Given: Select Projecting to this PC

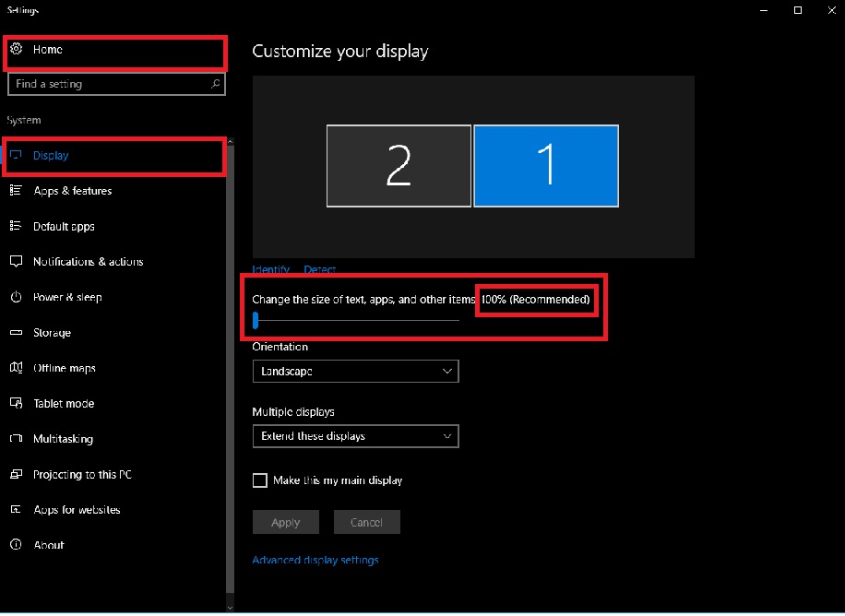Looking at the screenshot, I should point(82,475).
